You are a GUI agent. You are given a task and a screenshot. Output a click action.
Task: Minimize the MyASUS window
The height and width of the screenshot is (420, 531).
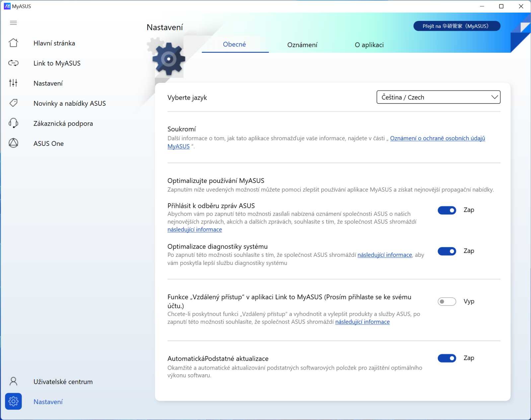(482, 6)
